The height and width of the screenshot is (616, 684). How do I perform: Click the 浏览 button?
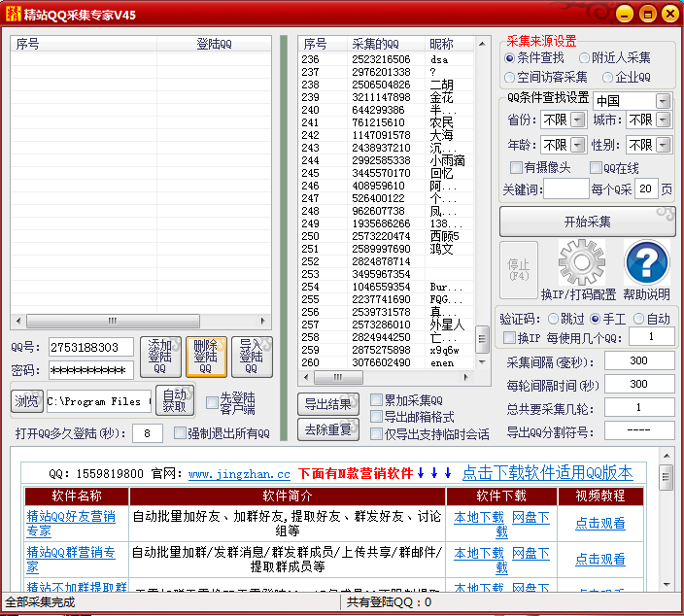tap(27, 401)
